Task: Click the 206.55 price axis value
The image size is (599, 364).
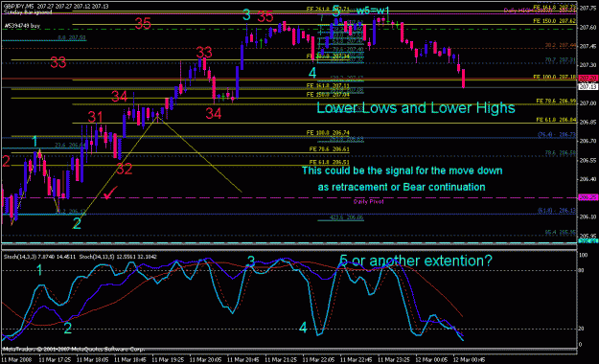Action: [588, 160]
